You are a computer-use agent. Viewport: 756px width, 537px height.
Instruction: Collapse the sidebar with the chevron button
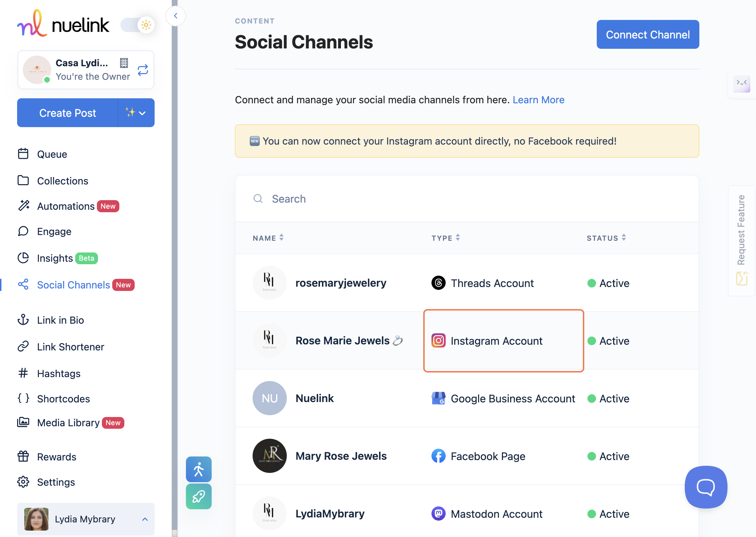click(176, 16)
